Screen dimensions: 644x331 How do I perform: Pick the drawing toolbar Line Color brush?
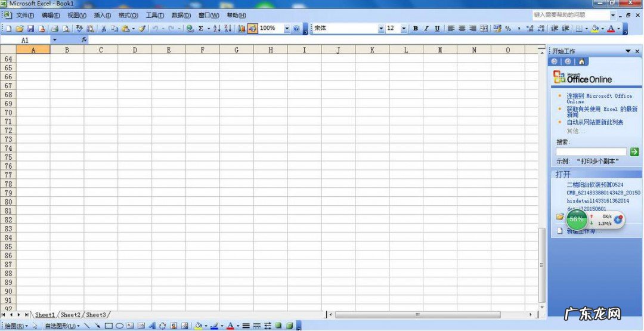coord(214,326)
